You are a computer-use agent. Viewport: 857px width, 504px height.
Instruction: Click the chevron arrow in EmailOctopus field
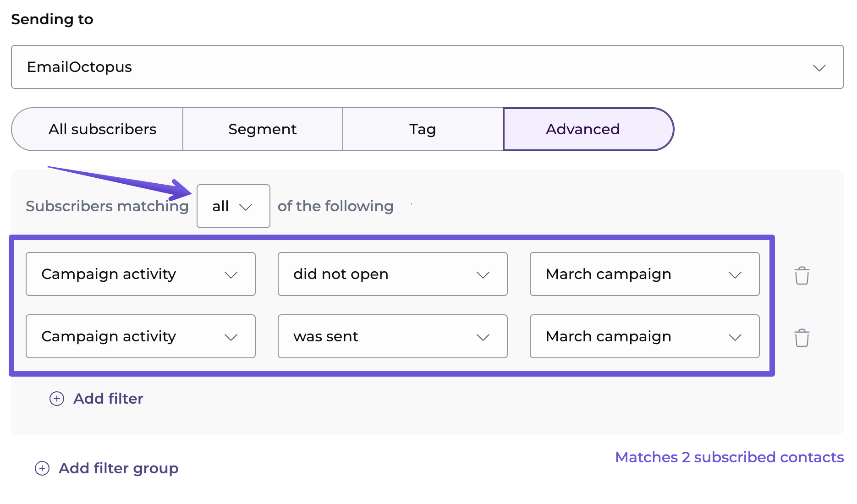[819, 68]
